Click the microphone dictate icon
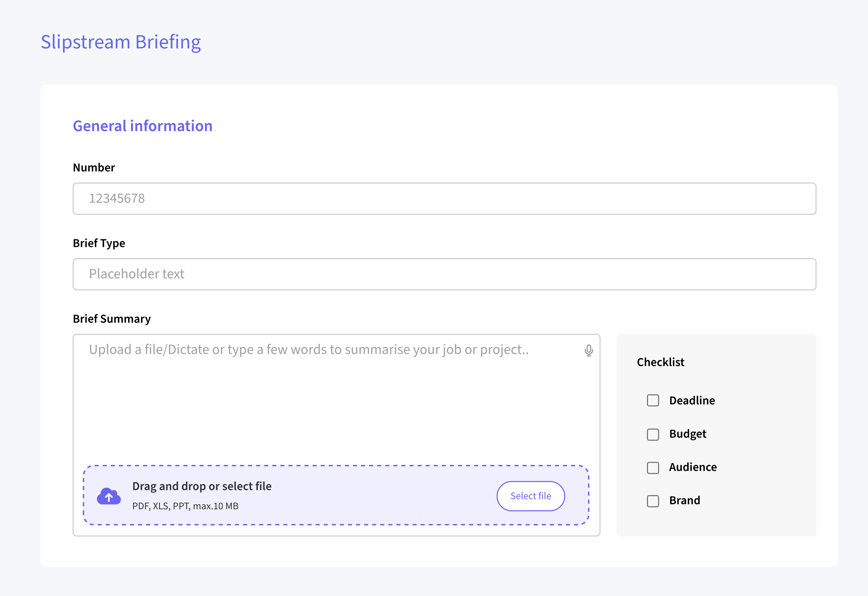Viewport: 868px width, 596px height. pyautogui.click(x=588, y=350)
